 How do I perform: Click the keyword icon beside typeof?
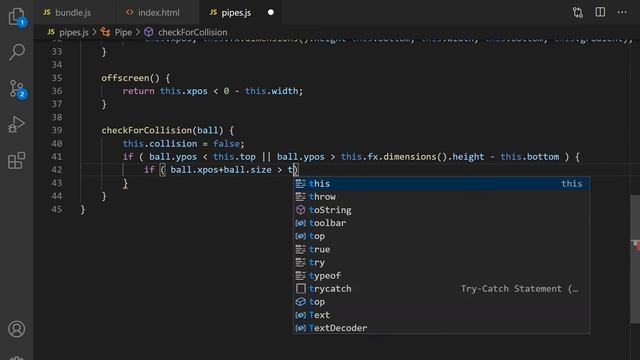tap(301, 276)
